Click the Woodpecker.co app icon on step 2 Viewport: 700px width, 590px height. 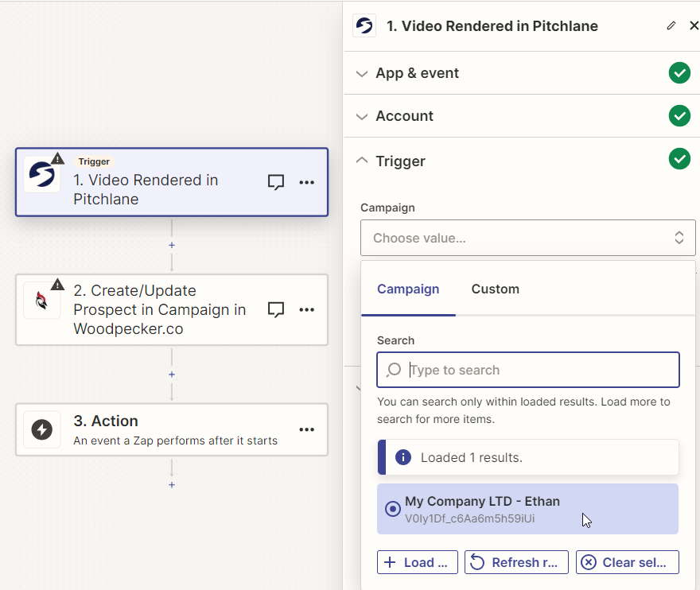click(x=42, y=301)
